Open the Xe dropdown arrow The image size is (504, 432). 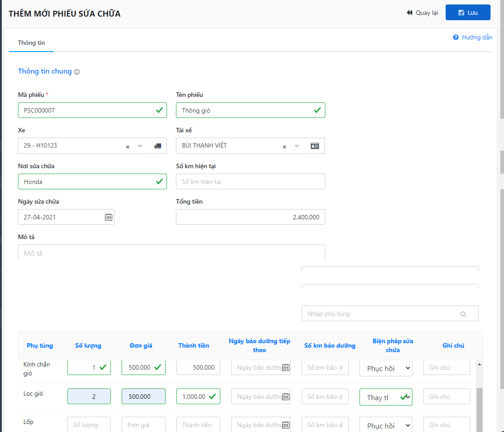140,146
